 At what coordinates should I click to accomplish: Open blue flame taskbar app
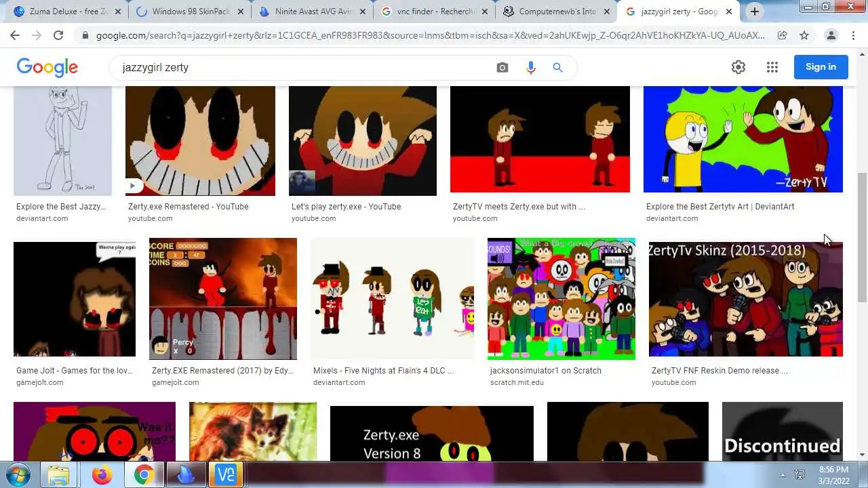[184, 475]
